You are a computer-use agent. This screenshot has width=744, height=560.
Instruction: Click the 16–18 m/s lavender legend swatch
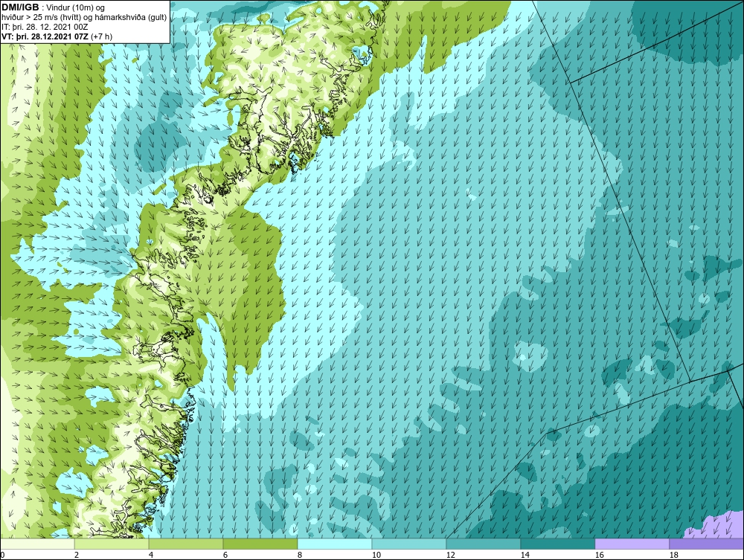pyautogui.click(x=632, y=544)
